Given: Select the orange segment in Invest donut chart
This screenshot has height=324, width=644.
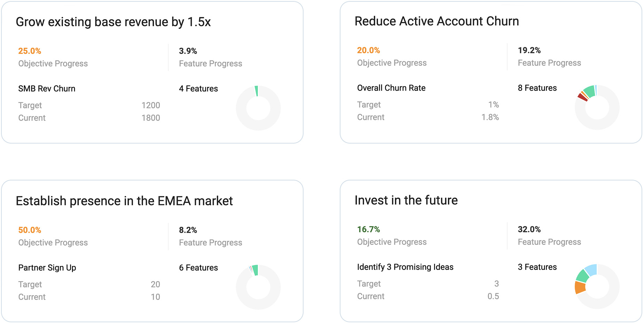Looking at the screenshot, I should point(580,287).
